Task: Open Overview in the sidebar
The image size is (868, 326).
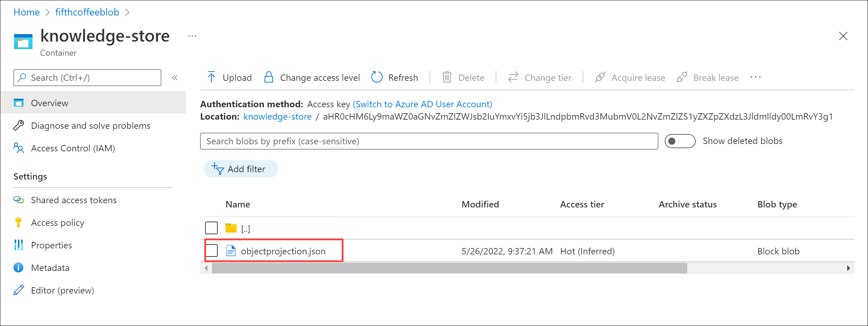Action: tap(93, 103)
